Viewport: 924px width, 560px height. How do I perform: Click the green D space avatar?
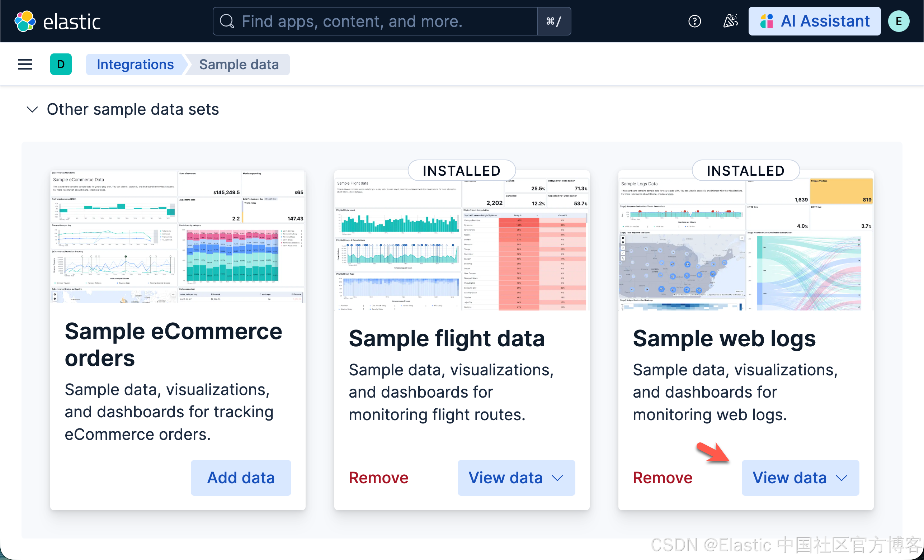pos(61,64)
